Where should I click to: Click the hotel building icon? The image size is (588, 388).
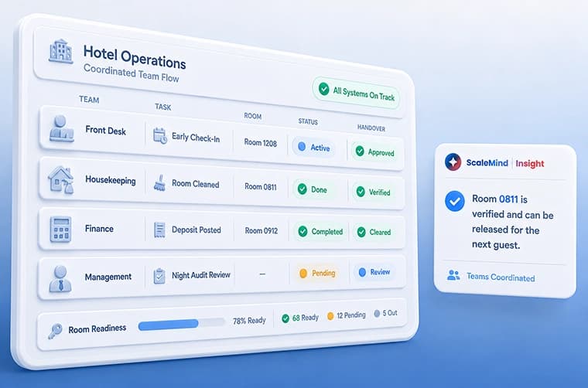61,51
